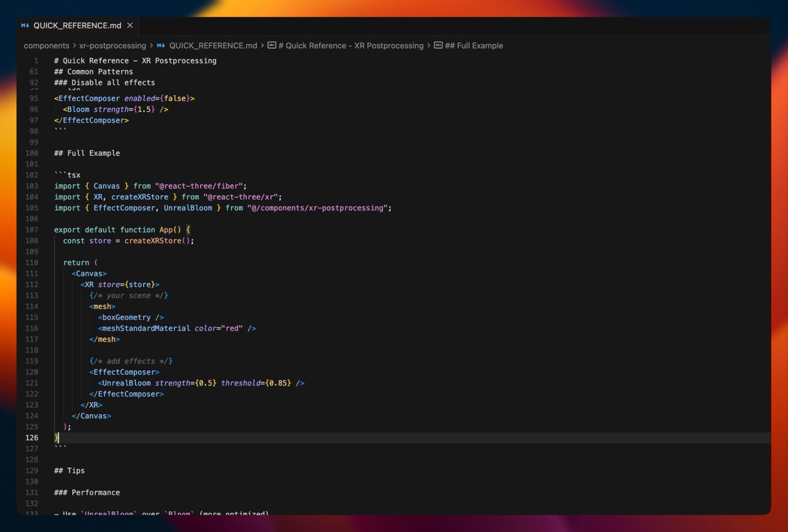Click the import from "@react-three/fiber" line

[150, 186]
